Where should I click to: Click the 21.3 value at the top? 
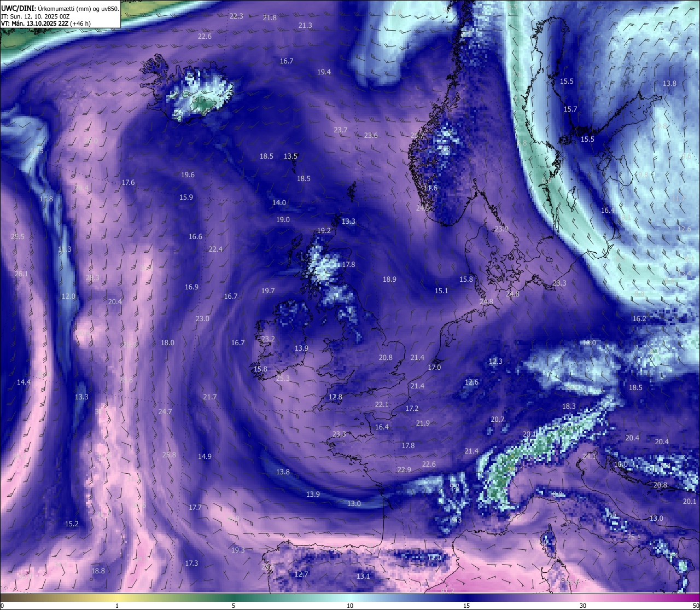(305, 26)
